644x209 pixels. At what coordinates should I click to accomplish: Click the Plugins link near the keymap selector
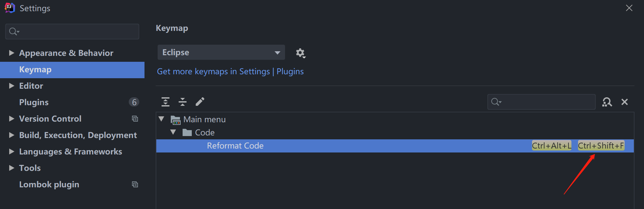[x=290, y=71]
